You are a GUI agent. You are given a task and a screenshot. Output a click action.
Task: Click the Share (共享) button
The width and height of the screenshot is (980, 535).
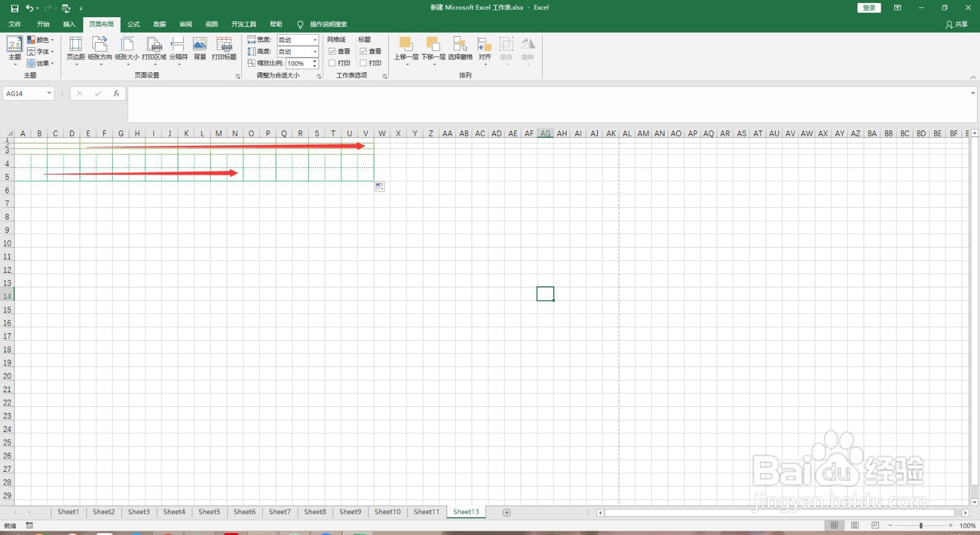click(x=957, y=25)
